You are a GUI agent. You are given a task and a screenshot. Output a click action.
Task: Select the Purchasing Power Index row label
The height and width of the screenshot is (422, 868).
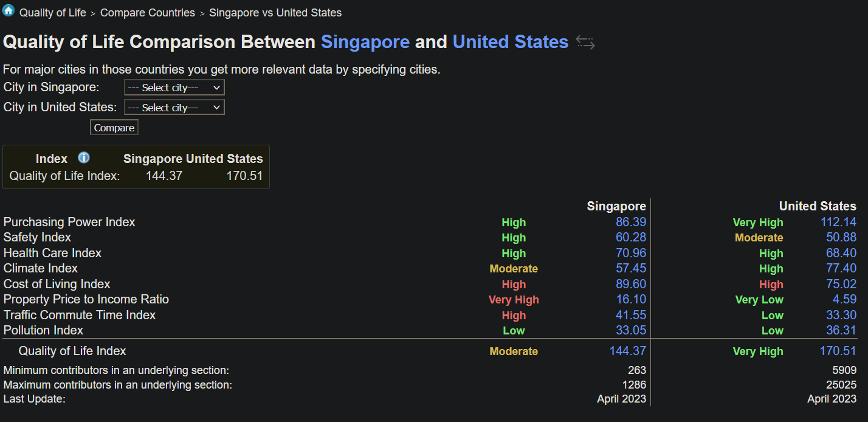coord(69,222)
